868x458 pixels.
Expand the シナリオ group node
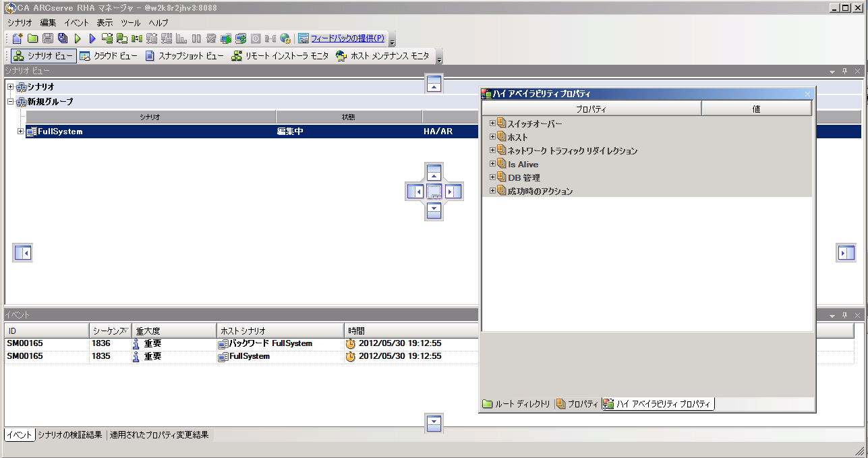click(10, 87)
